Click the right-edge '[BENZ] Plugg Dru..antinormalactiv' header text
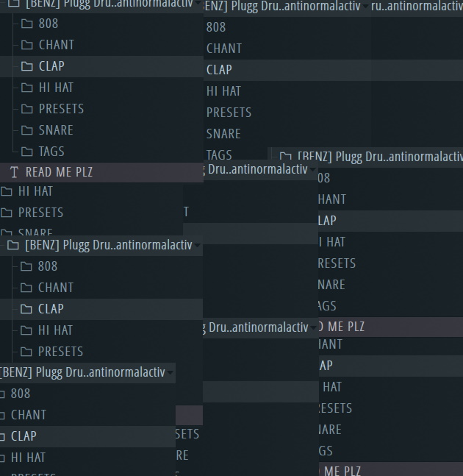The height and width of the screenshot is (476, 463). click(378, 157)
